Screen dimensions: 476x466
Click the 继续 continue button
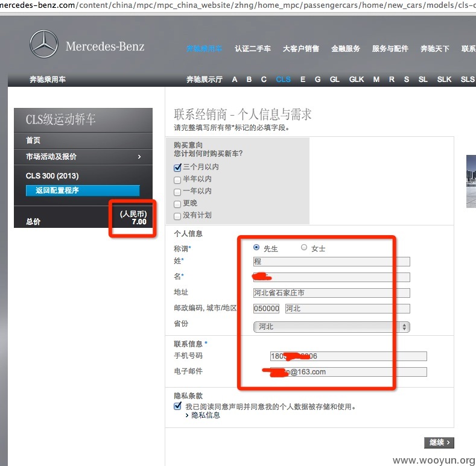(x=439, y=442)
